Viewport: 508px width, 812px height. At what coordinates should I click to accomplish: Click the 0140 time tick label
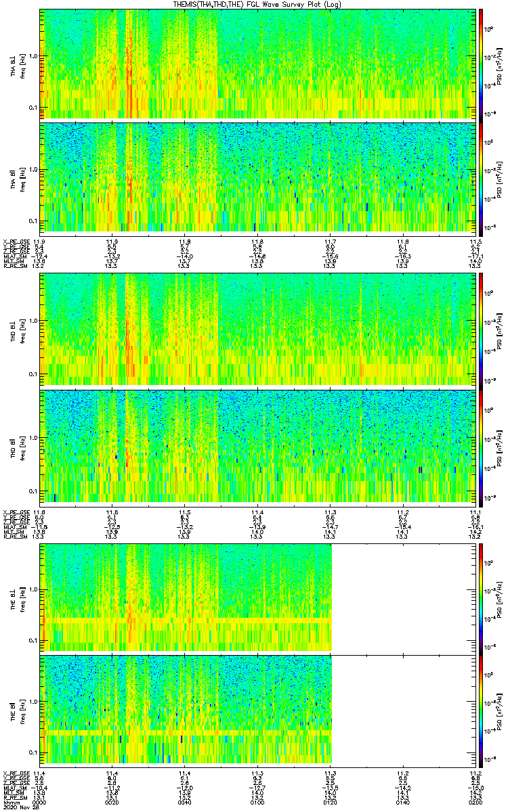pos(403,803)
